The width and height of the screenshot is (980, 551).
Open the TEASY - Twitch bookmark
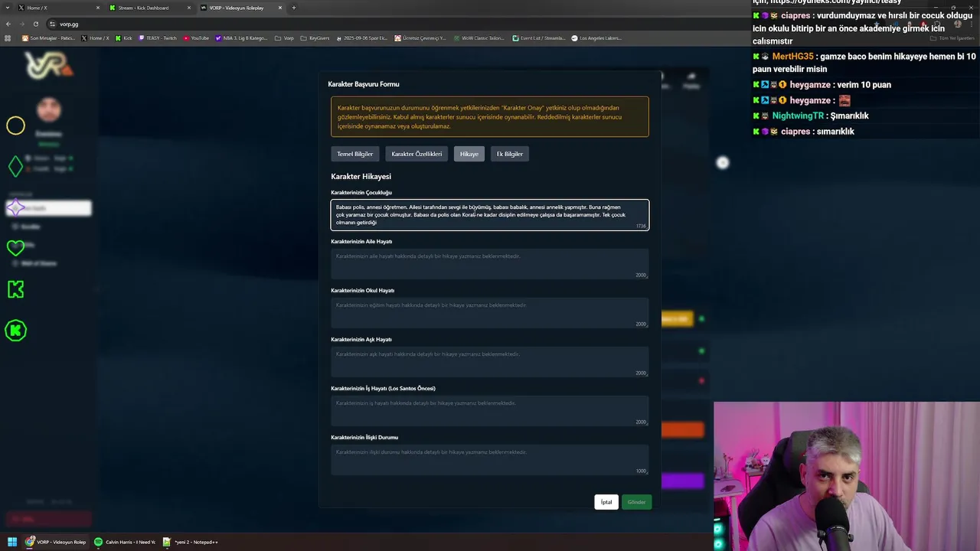point(158,38)
